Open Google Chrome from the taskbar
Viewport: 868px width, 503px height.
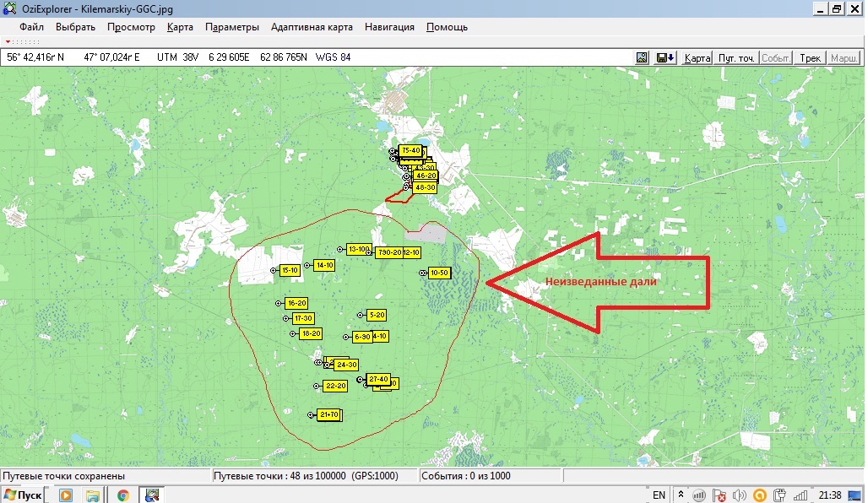pyautogui.click(x=123, y=495)
